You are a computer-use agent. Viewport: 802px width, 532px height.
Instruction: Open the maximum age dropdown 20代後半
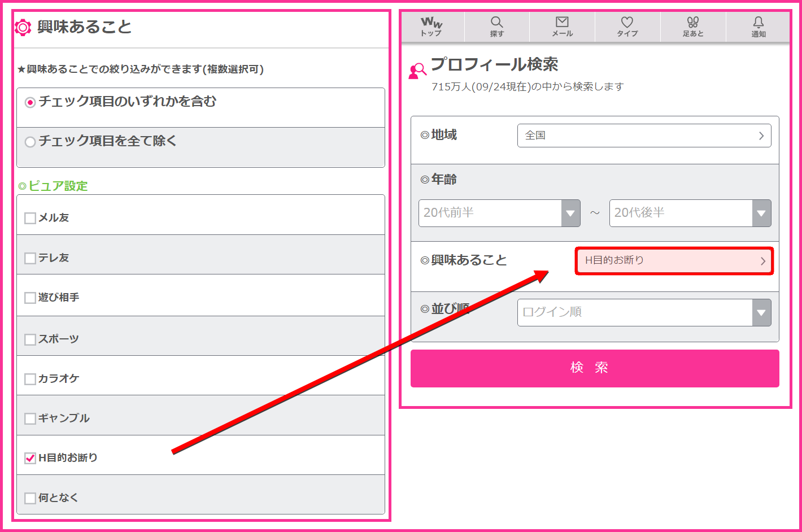[x=690, y=213]
